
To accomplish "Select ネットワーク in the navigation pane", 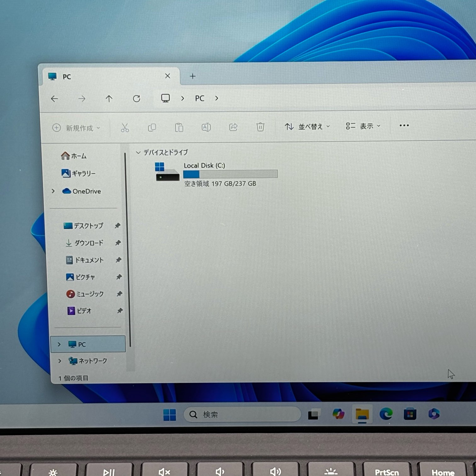I will 88,361.
